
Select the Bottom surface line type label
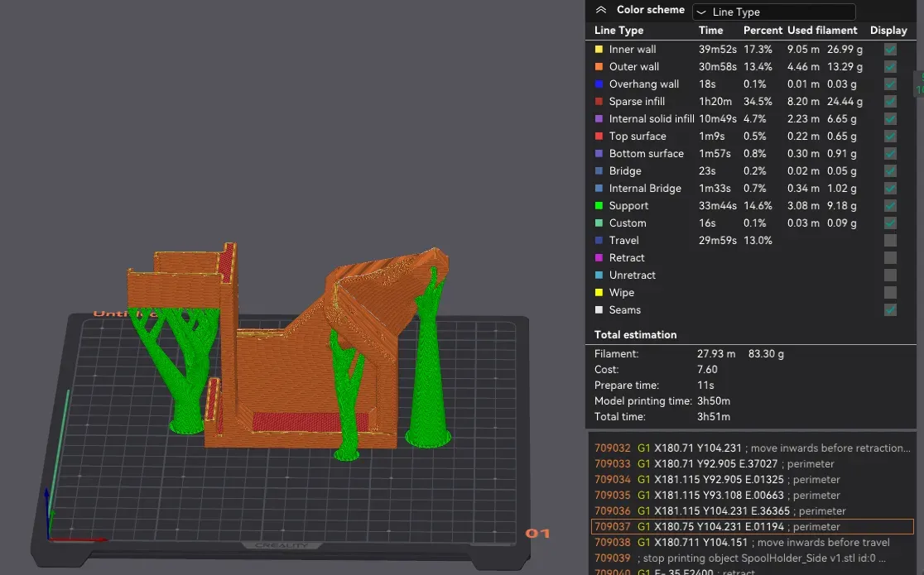[x=646, y=154]
